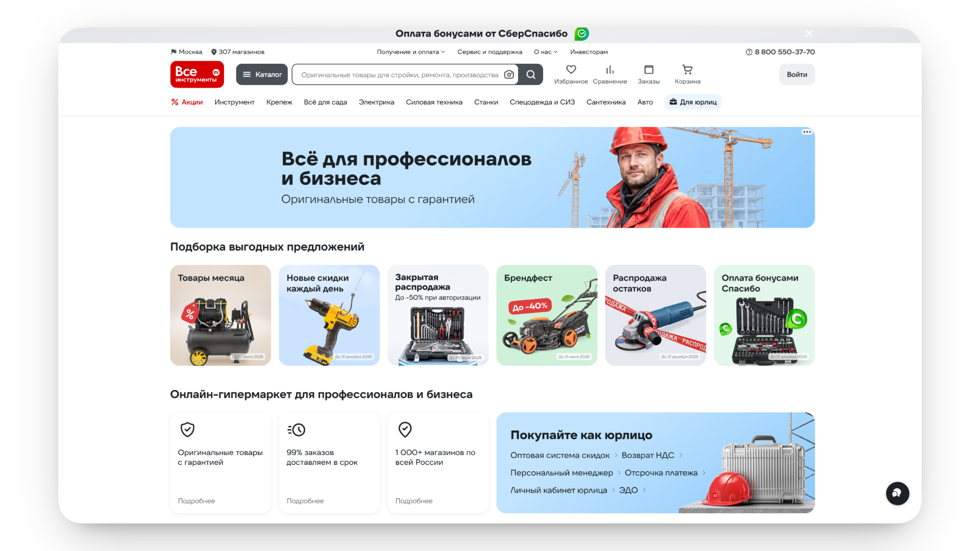980x551 pixels.
Task: Select the Электрика category
Action: (x=376, y=102)
